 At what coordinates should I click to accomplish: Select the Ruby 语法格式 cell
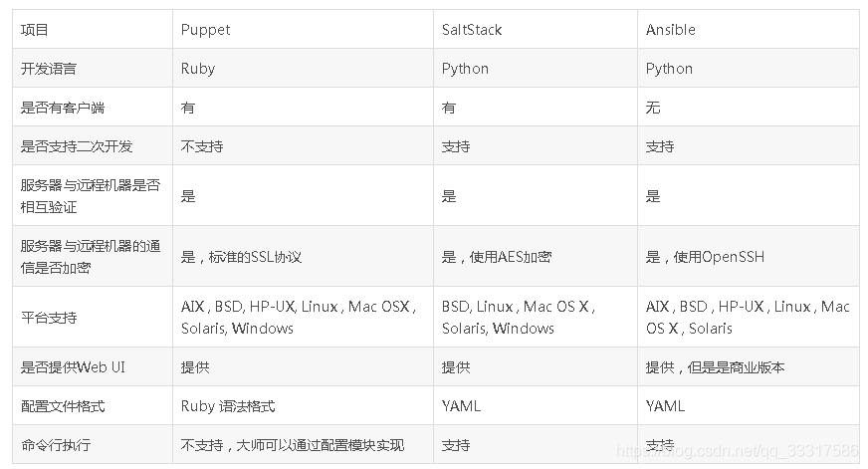coord(303,406)
